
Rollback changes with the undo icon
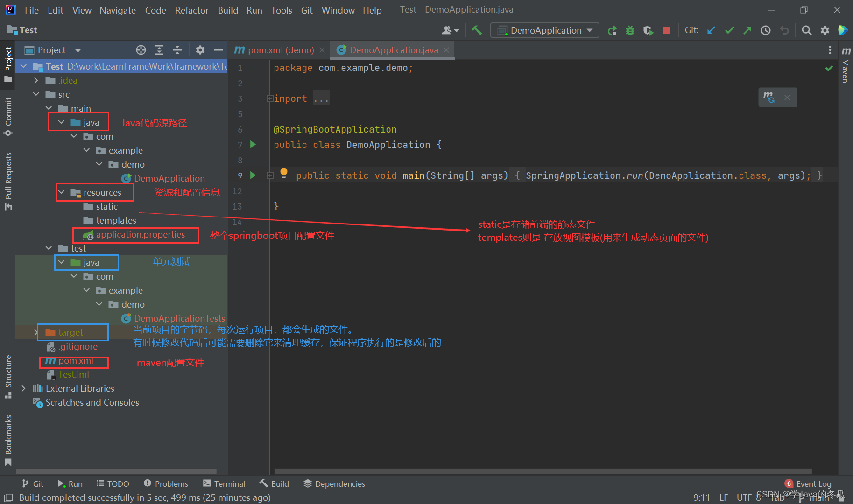click(x=784, y=30)
